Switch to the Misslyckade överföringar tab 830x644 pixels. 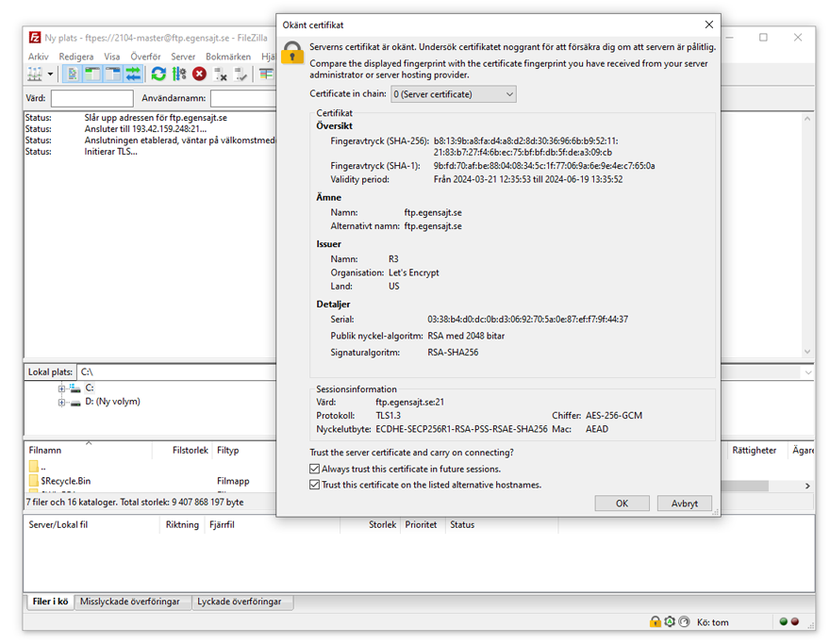click(x=129, y=602)
